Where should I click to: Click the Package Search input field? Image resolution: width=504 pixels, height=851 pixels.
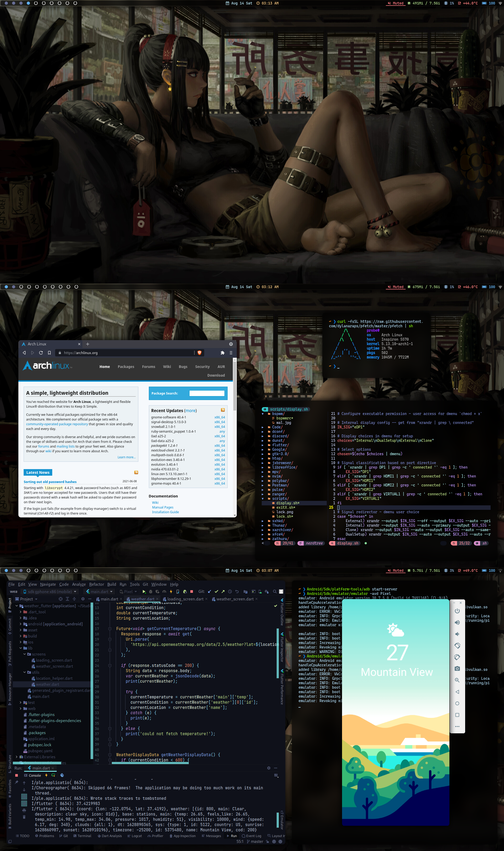point(207,393)
